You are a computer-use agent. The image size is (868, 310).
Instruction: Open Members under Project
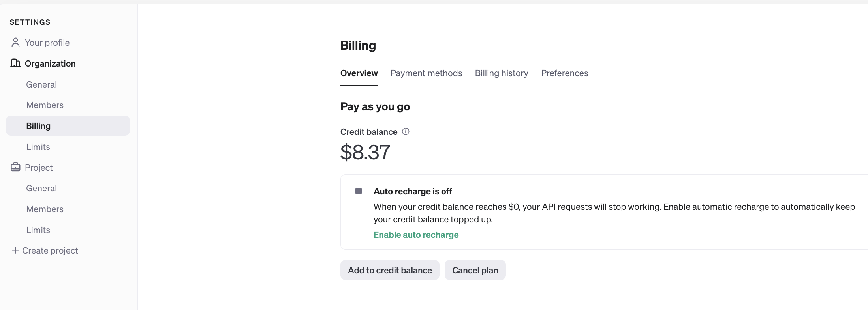[45, 209]
